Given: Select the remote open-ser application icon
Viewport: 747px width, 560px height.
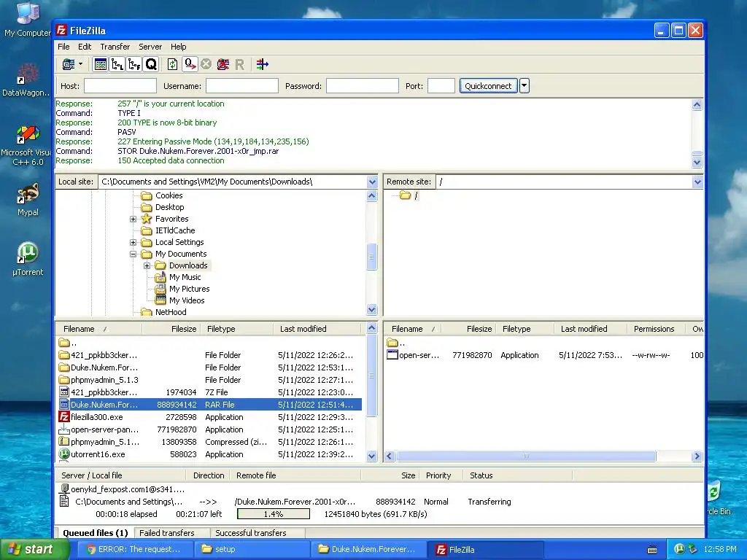Looking at the screenshot, I should tap(392, 355).
